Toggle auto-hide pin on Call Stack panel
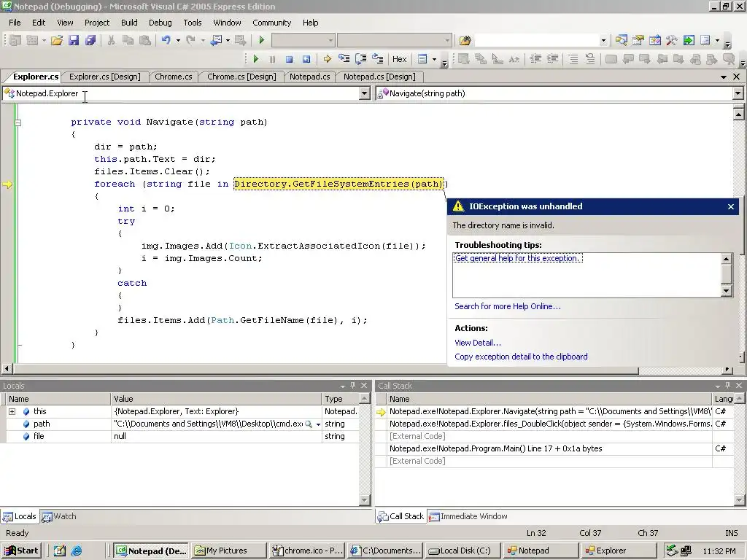This screenshot has height=560, width=747. (x=727, y=385)
